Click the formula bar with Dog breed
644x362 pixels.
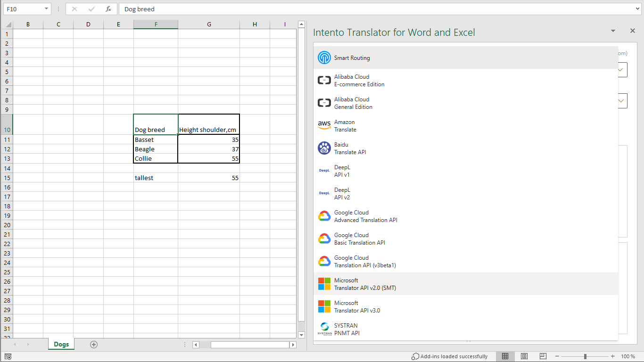376,9
